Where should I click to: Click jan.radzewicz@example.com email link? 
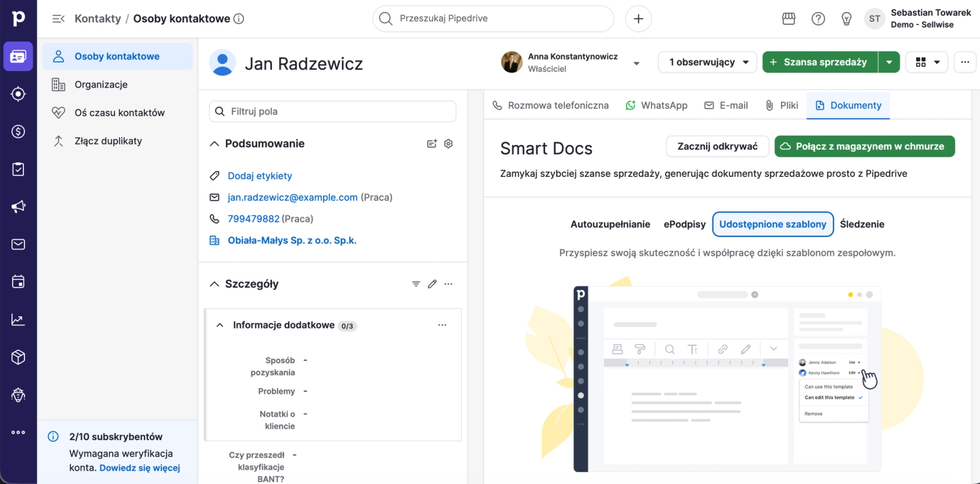point(292,197)
